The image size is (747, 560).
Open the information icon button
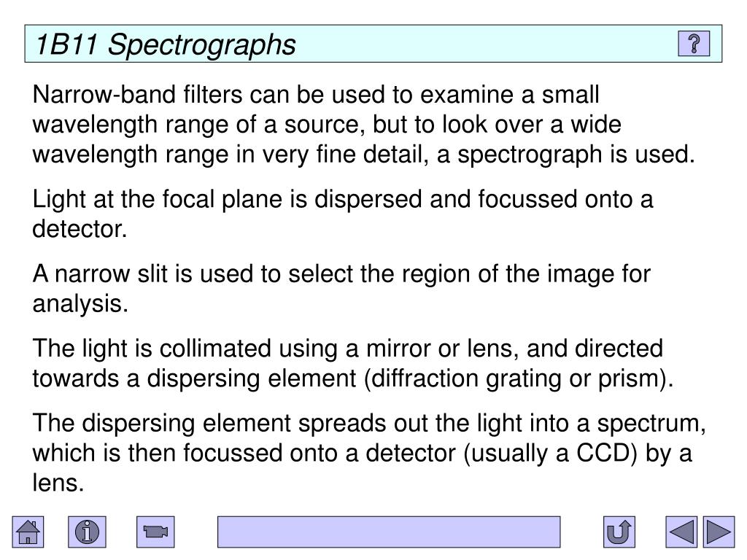coord(87,532)
